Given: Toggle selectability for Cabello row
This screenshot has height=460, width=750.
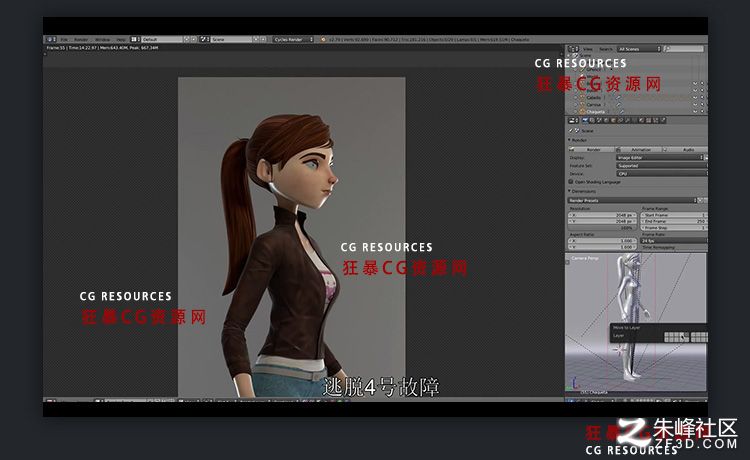Looking at the screenshot, I should click(702, 98).
